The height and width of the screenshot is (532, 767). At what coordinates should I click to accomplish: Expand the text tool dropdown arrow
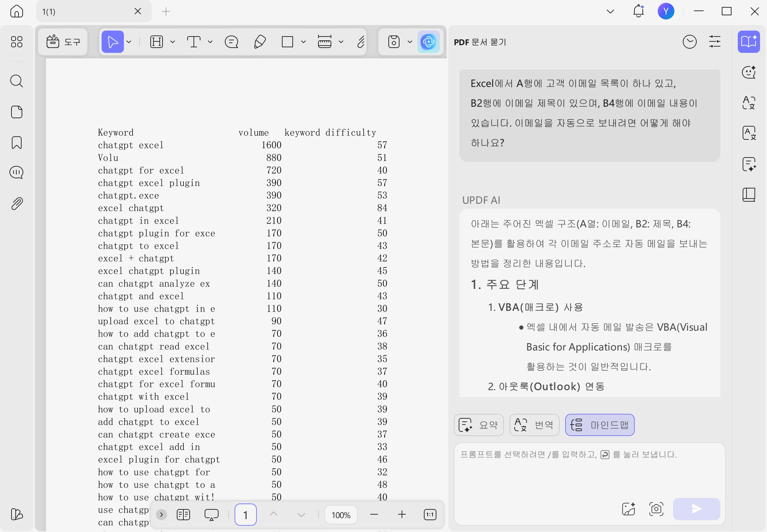pos(210,42)
